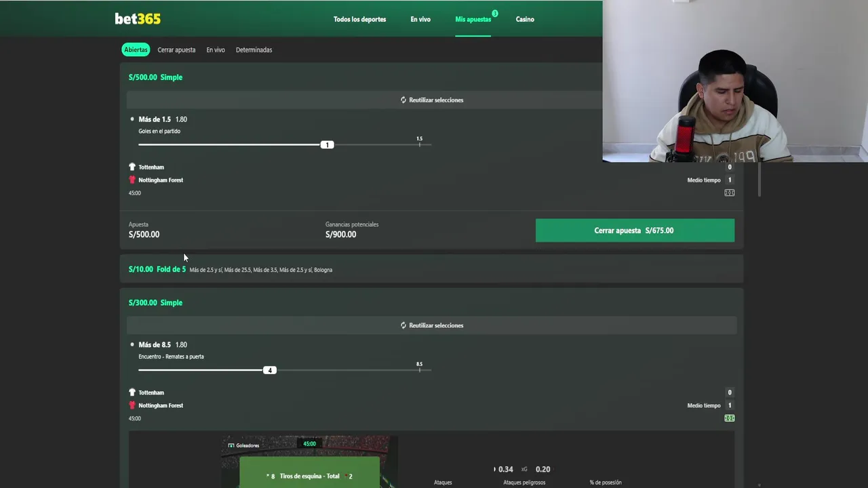Click Ataques peligrosos label
The height and width of the screenshot is (488, 868).
(x=524, y=483)
